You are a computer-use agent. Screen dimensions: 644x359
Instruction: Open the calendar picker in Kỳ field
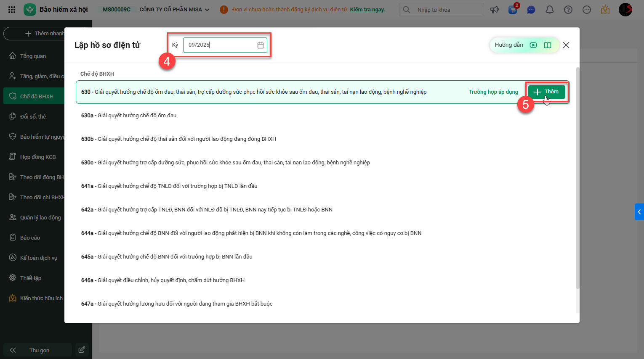[261, 45]
